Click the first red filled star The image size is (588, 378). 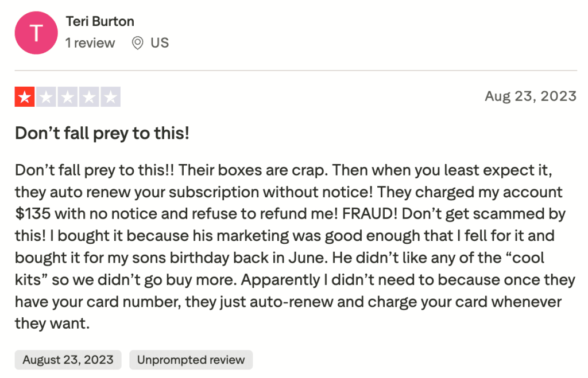pos(25,97)
